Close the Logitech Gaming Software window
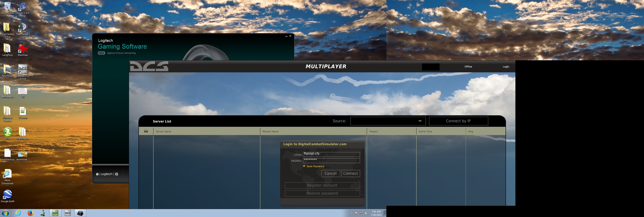This screenshot has height=217, width=644. pyautogui.click(x=290, y=36)
